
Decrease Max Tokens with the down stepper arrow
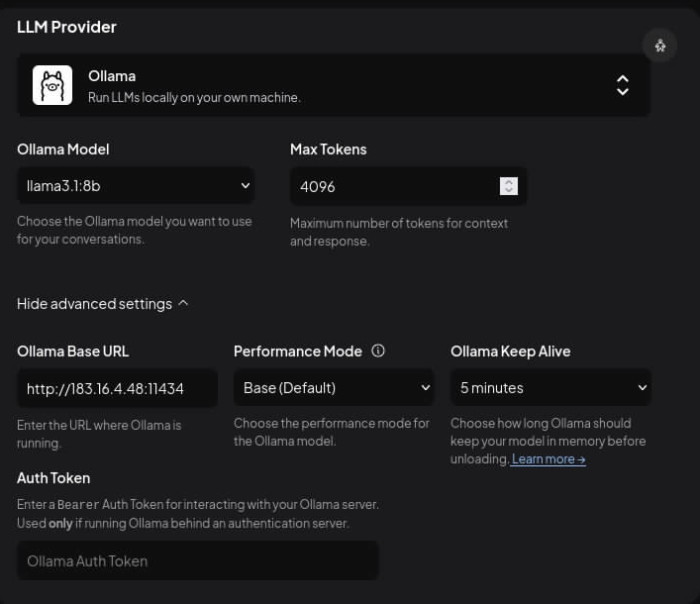pyautogui.click(x=509, y=190)
